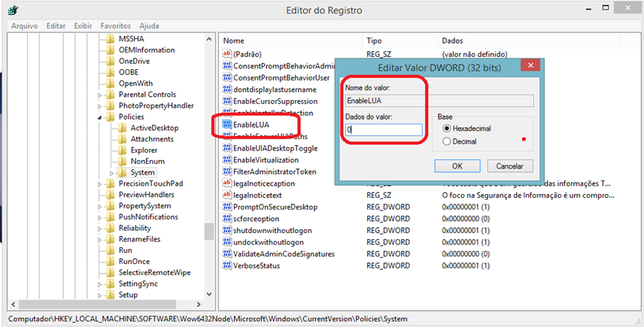
Task: Click the VerboseStatus DWORD icon
Action: 226,265
